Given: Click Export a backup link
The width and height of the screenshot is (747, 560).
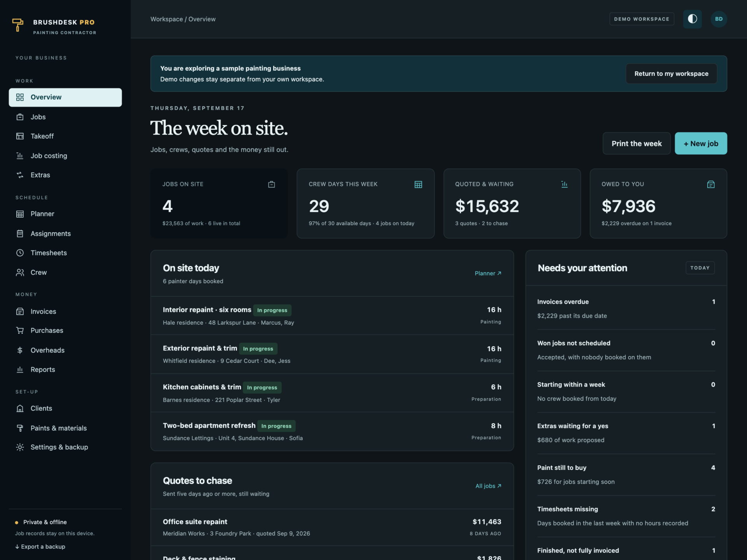Looking at the screenshot, I should click(x=40, y=547).
